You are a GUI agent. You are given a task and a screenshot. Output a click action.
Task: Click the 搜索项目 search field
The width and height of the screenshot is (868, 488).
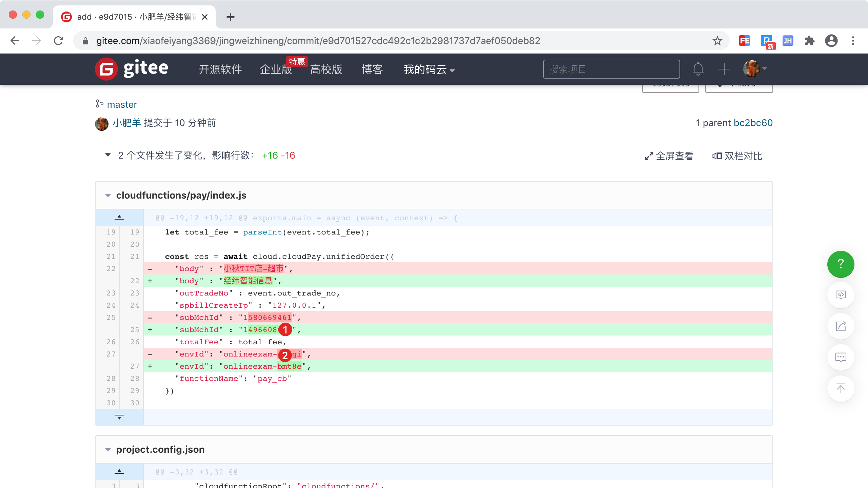(x=611, y=69)
